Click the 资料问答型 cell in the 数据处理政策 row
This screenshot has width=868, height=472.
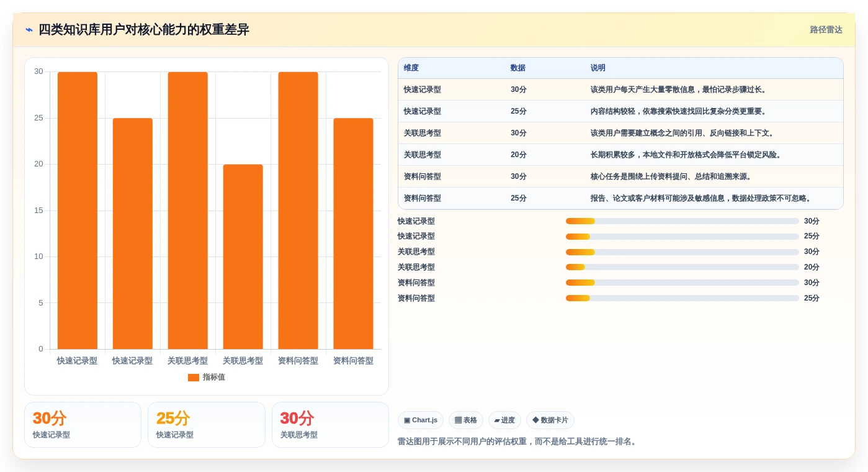click(423, 198)
